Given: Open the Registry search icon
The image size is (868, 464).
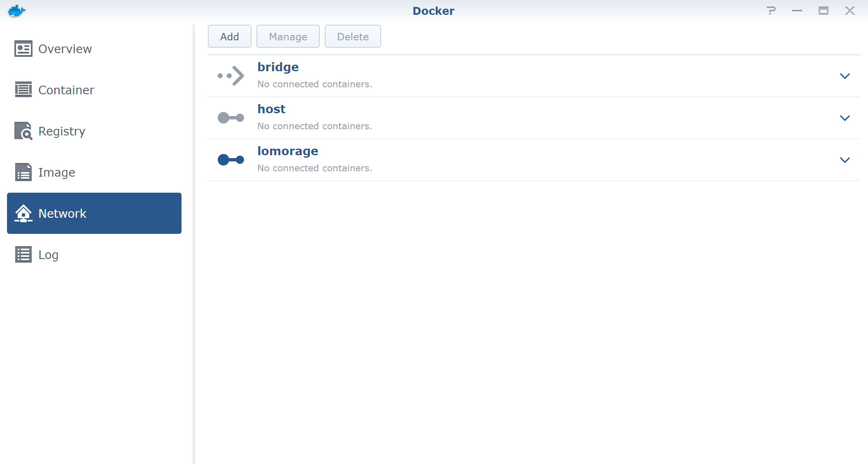Looking at the screenshot, I should (23, 131).
